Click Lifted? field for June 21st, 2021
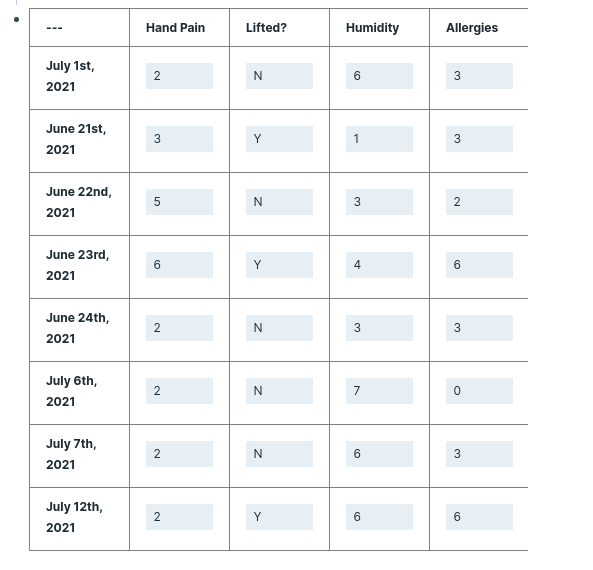Viewport: 593px width, 570px height. [279, 139]
